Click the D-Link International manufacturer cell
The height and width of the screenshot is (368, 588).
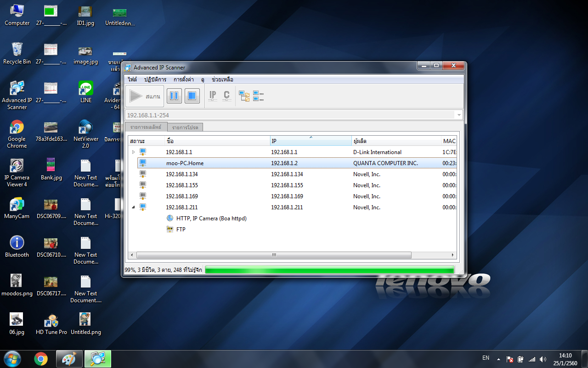point(377,152)
